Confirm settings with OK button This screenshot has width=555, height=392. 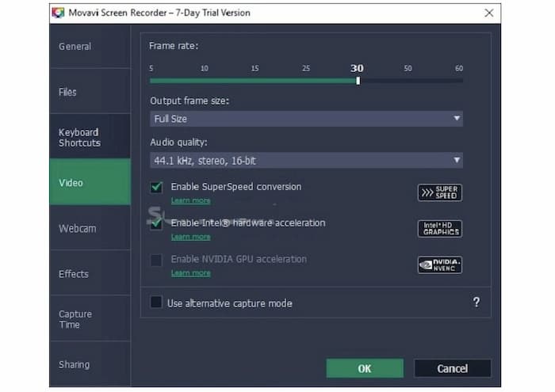[x=365, y=368]
